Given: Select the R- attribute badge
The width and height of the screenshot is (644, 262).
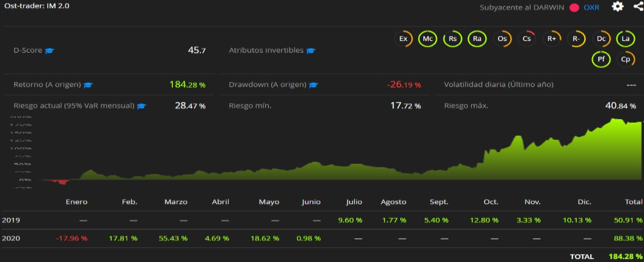Looking at the screenshot, I should point(576,39).
